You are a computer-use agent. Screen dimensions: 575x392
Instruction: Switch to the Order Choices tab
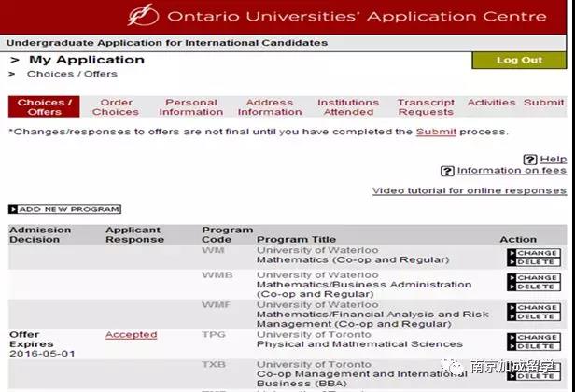point(116,107)
